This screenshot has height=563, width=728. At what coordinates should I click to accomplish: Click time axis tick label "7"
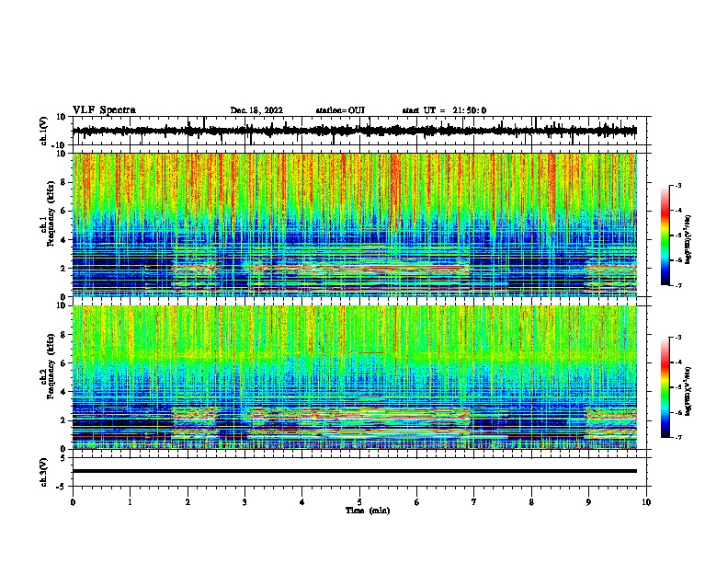474,502
